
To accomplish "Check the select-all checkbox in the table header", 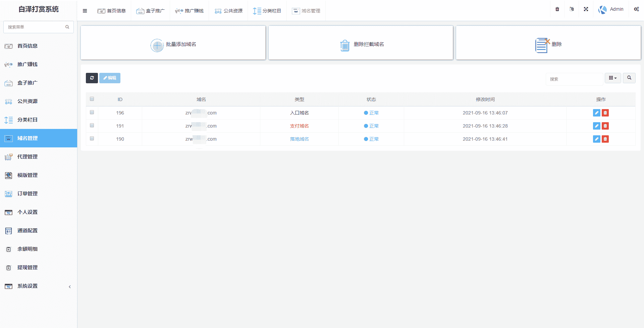I will [x=92, y=99].
